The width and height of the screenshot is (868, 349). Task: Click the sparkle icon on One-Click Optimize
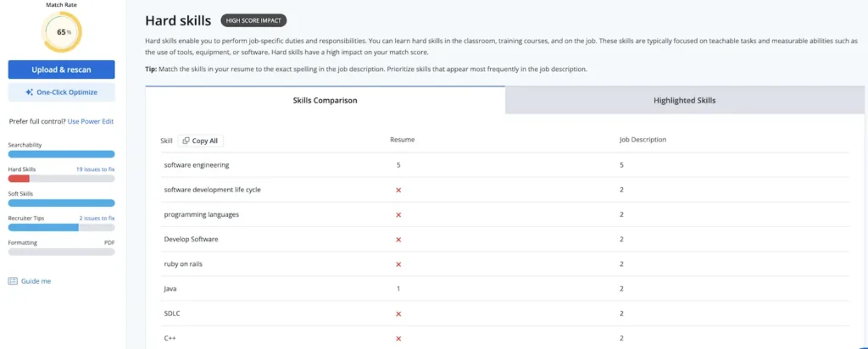click(x=30, y=92)
